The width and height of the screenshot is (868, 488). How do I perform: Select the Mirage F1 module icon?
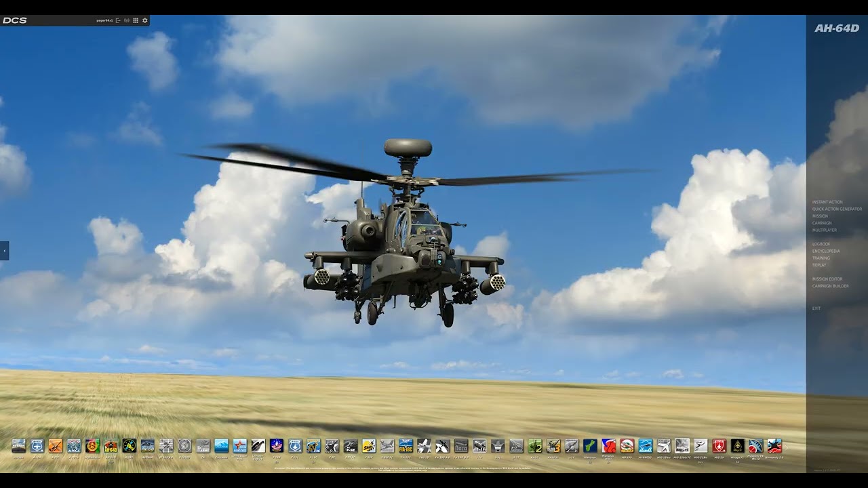click(x=737, y=445)
